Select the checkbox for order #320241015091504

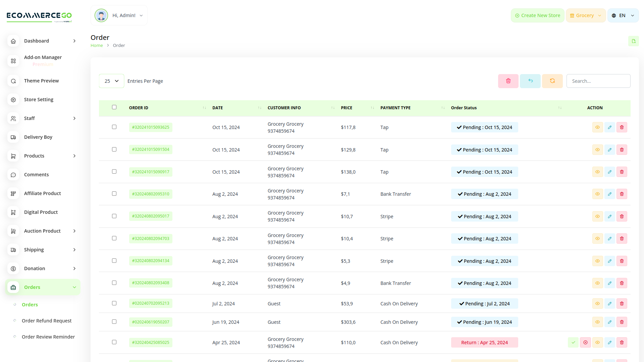tap(114, 149)
